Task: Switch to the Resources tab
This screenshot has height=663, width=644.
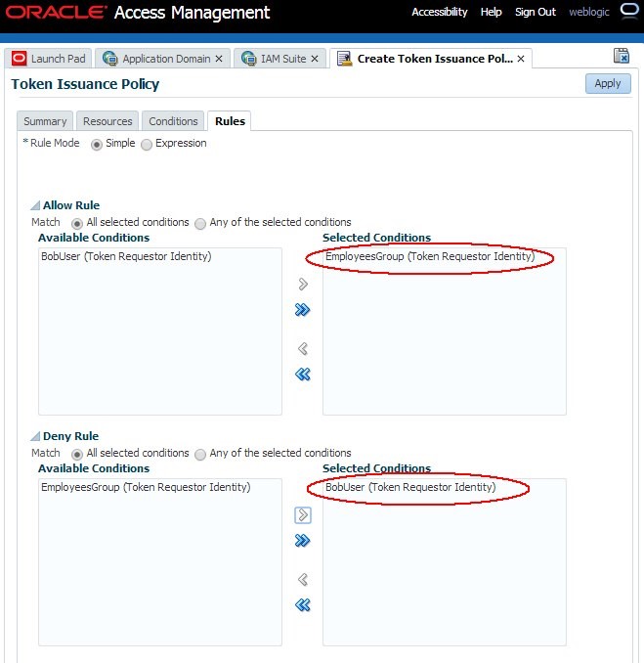Action: (x=107, y=121)
